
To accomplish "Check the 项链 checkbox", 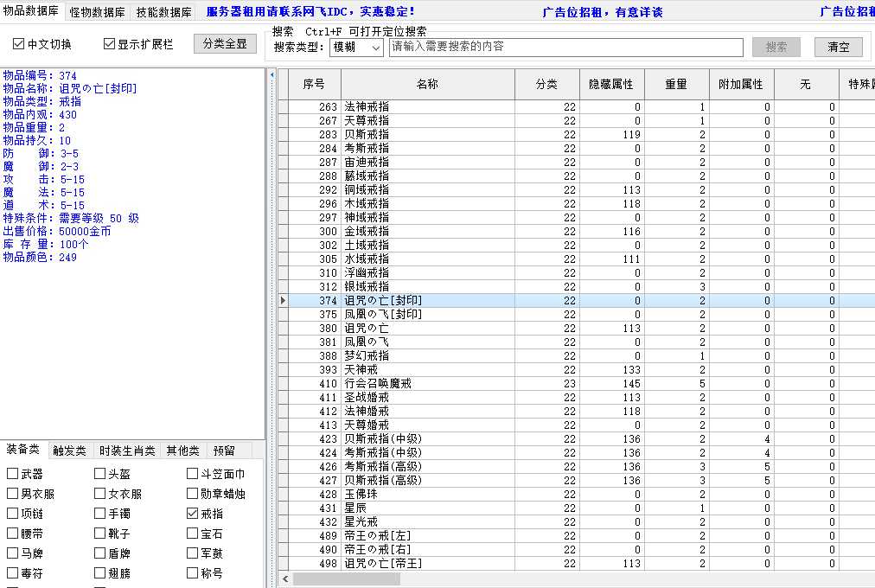I will click(13, 514).
